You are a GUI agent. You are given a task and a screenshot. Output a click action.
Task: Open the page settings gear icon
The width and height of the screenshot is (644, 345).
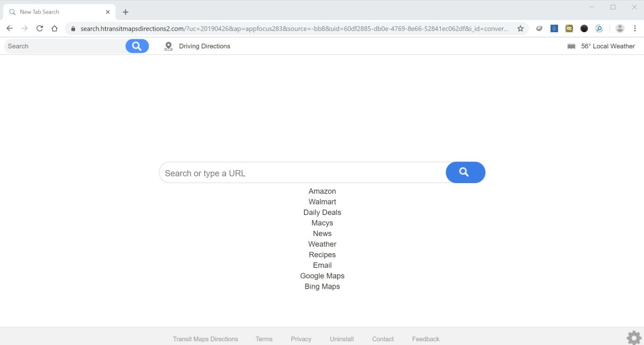634,337
